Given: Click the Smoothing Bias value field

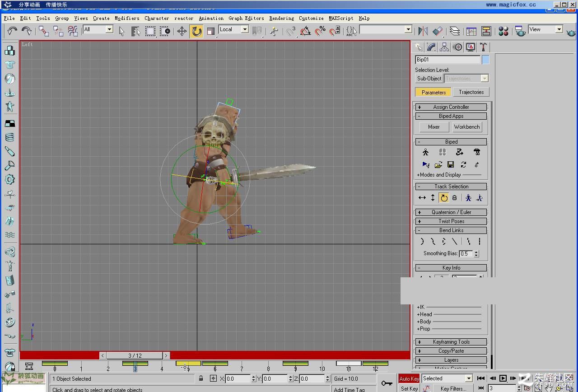Looking at the screenshot, I should (466, 254).
